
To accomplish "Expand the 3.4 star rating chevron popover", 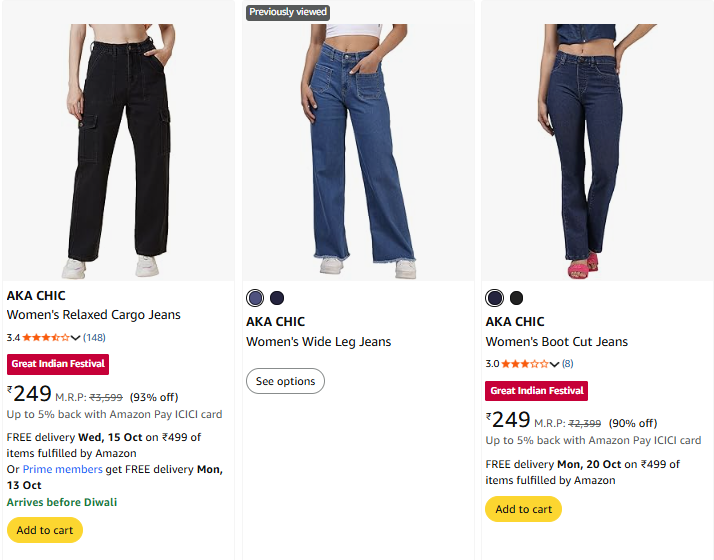I will (76, 338).
